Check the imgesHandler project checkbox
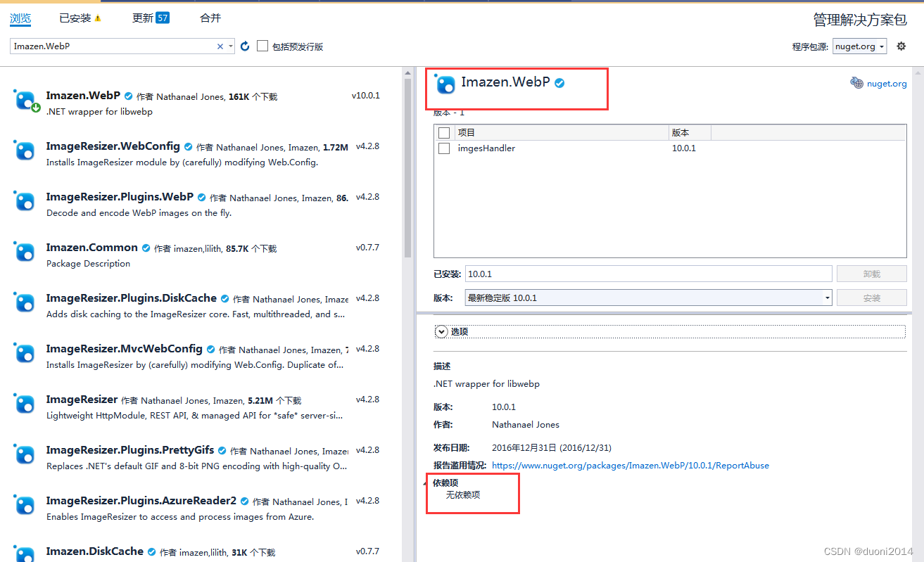Screen dimensions: 924x562 [x=444, y=148]
